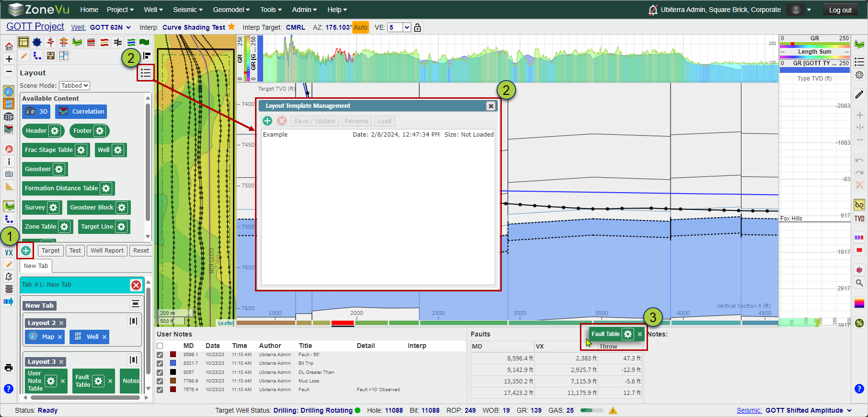This screenshot has height=417, width=868.
Task: Toggle the Auto azimuth button
Action: click(x=360, y=27)
